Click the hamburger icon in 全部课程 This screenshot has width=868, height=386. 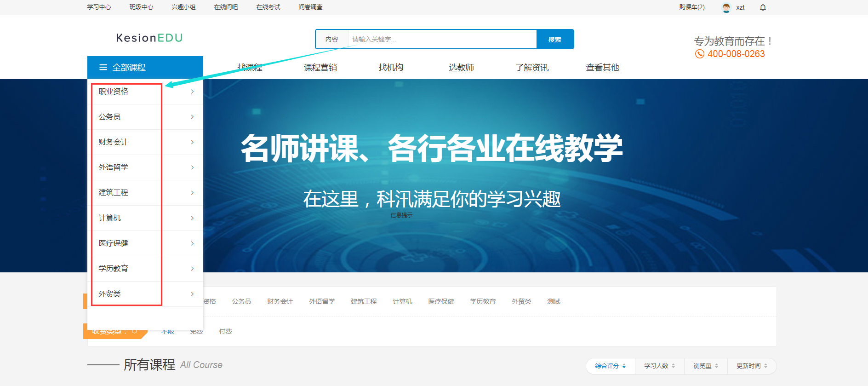pyautogui.click(x=103, y=68)
